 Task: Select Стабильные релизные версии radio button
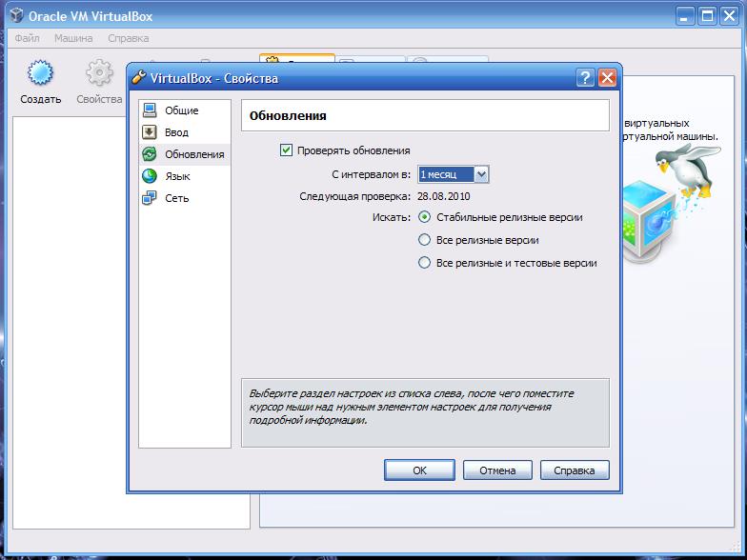[424, 217]
